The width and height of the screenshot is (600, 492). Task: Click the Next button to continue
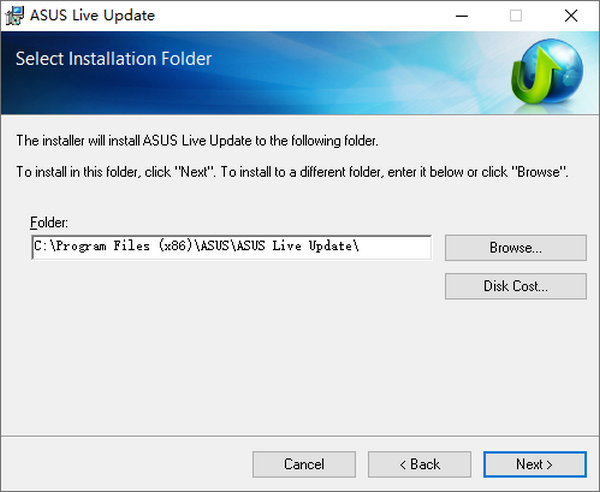click(535, 464)
